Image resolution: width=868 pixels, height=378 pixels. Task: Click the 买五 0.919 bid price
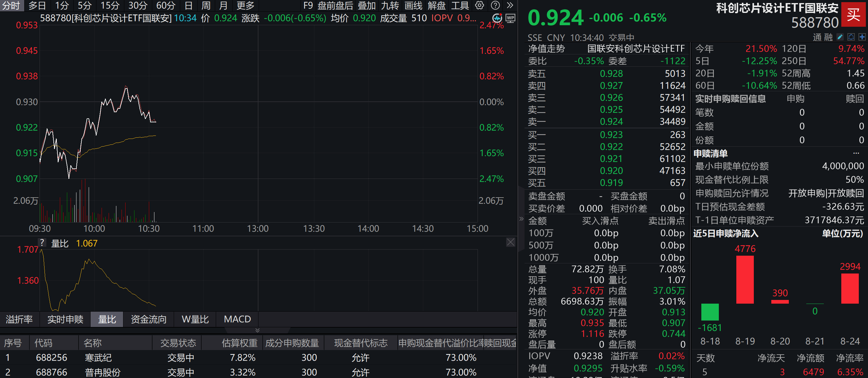pos(611,183)
